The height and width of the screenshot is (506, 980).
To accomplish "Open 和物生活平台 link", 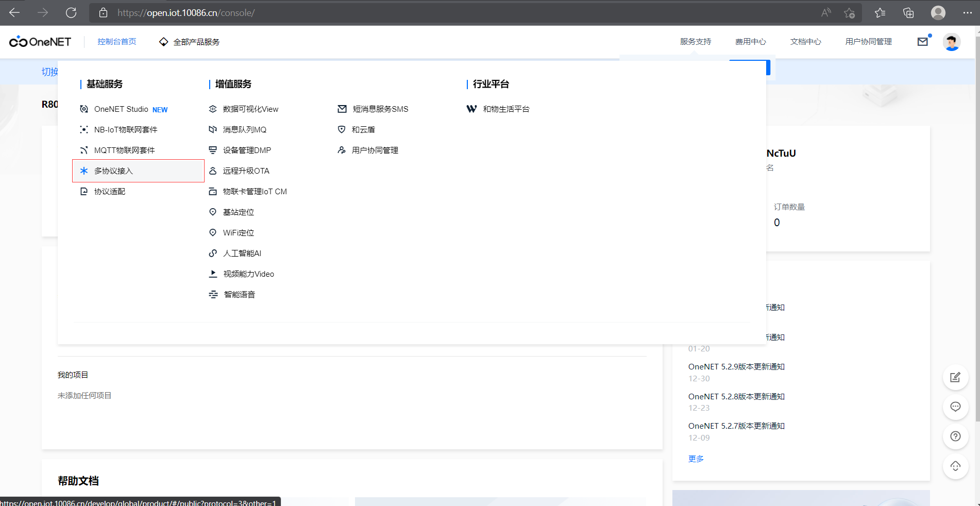I will coord(506,109).
